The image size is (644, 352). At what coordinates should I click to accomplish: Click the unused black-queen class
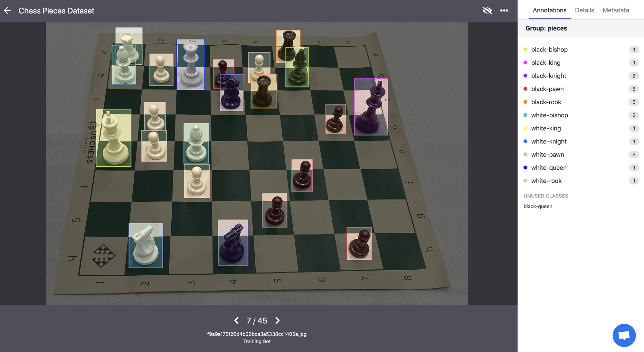coord(537,206)
